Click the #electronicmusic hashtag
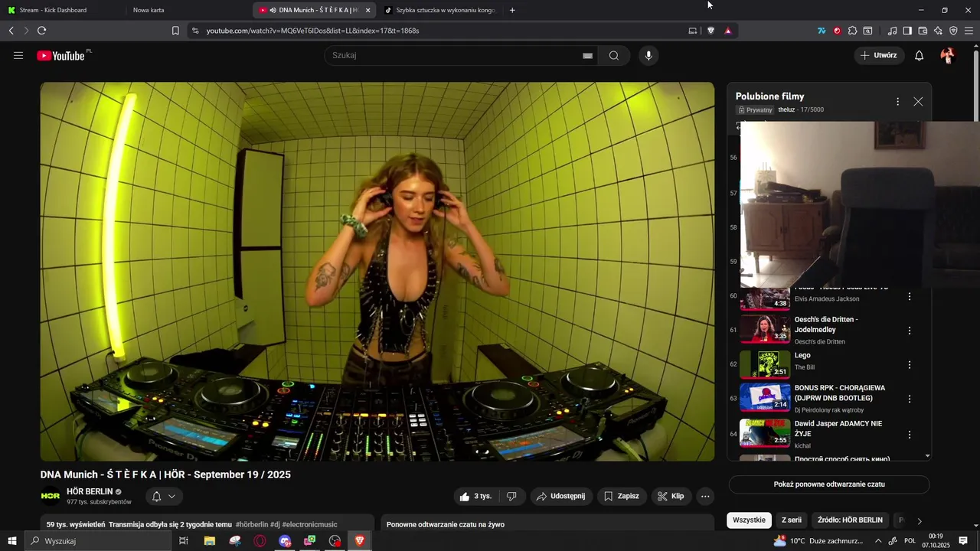980x551 pixels. [x=310, y=524]
